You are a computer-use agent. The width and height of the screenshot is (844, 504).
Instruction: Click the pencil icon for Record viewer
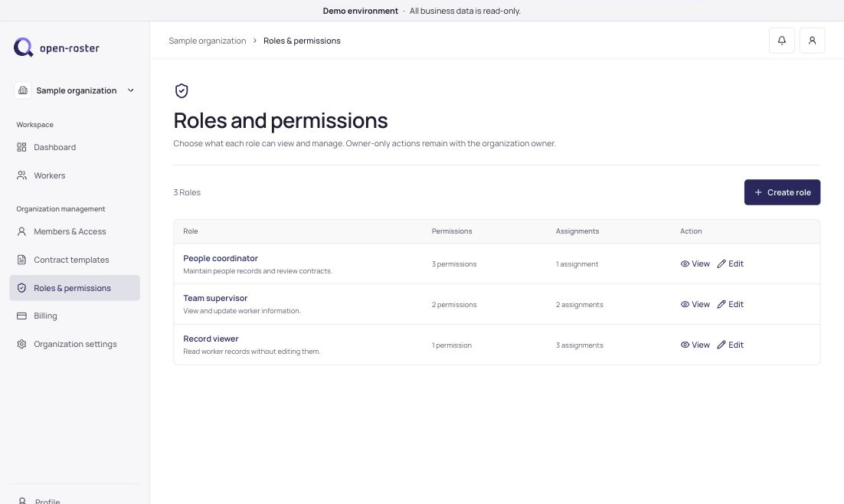tap(721, 345)
